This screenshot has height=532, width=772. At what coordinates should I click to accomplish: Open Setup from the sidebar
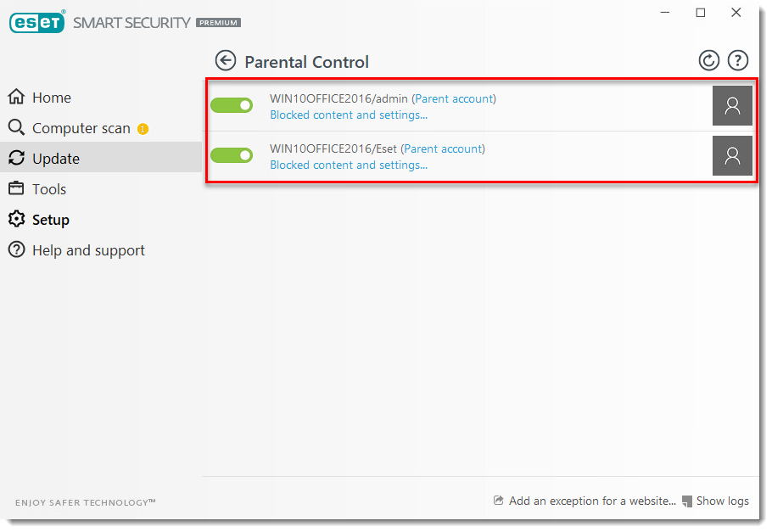click(x=50, y=220)
